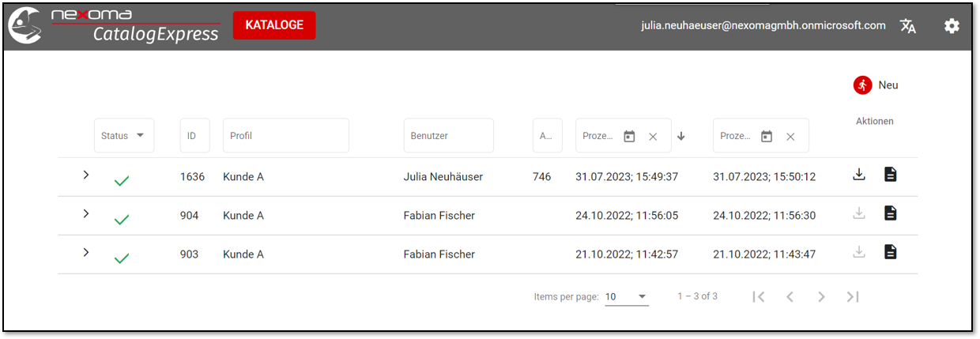Open document icon for row 1636
The width and height of the screenshot is (980, 339).
coord(891,175)
